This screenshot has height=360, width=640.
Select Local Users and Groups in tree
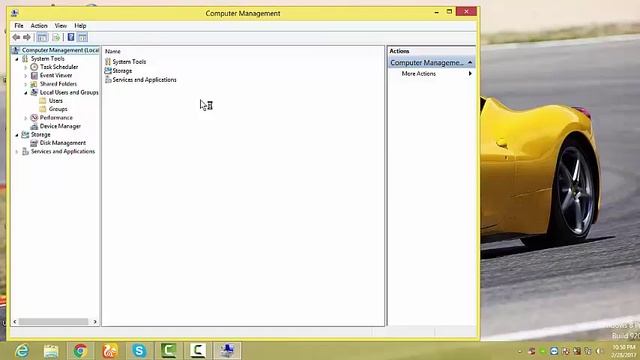(x=69, y=93)
